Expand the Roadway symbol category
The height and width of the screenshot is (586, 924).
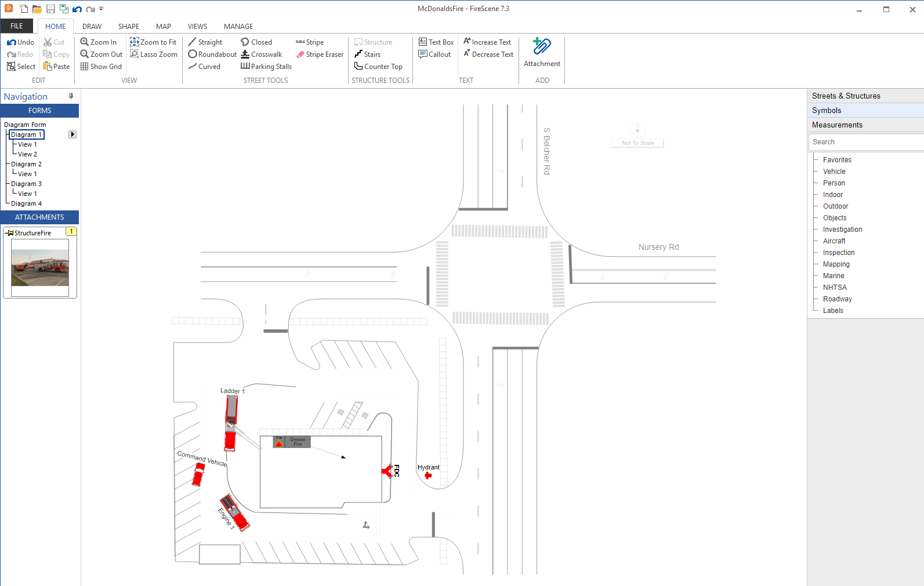coord(837,299)
